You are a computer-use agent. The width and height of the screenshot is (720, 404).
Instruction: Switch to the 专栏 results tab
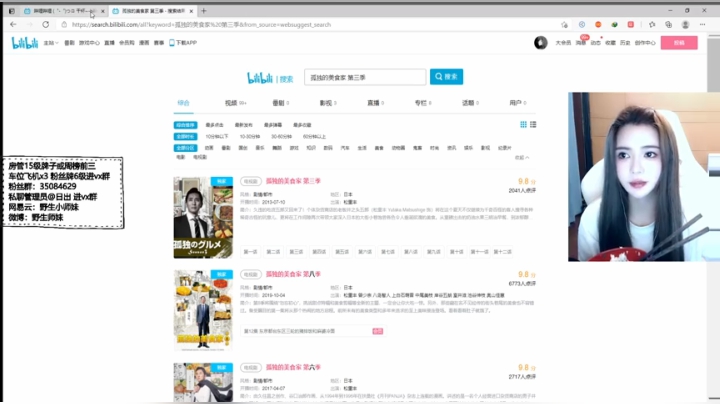coord(423,103)
